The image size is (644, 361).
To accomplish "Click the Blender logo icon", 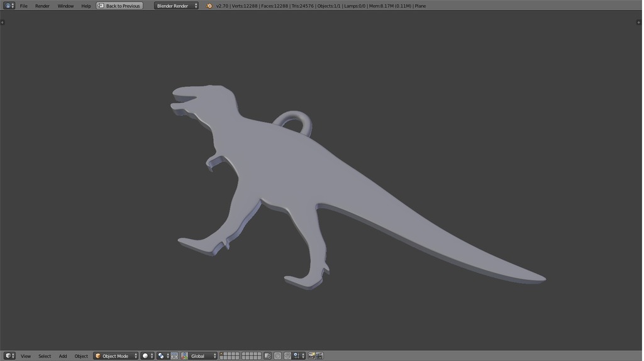I will click(209, 6).
